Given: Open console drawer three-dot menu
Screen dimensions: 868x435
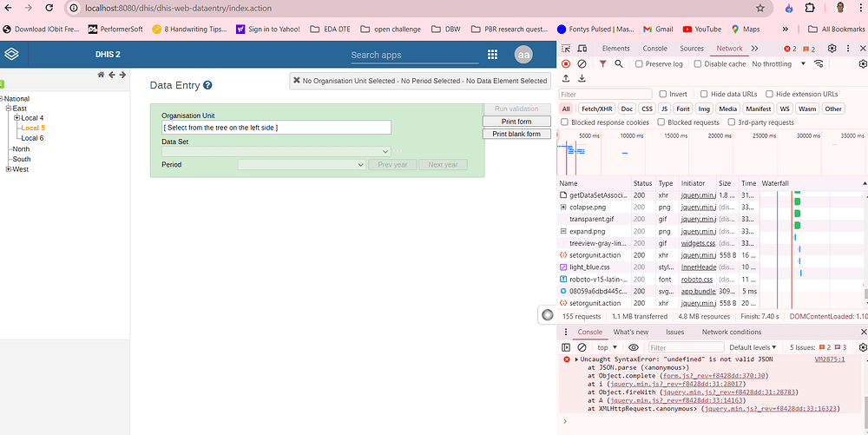Looking at the screenshot, I should pos(566,332).
